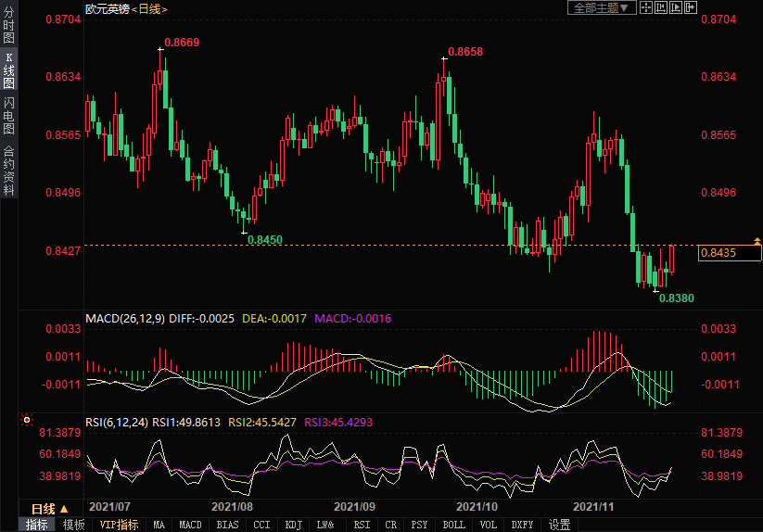Click the small orange arrows above 0.8435 label
This screenshot has width=763, height=532.
click(757, 241)
